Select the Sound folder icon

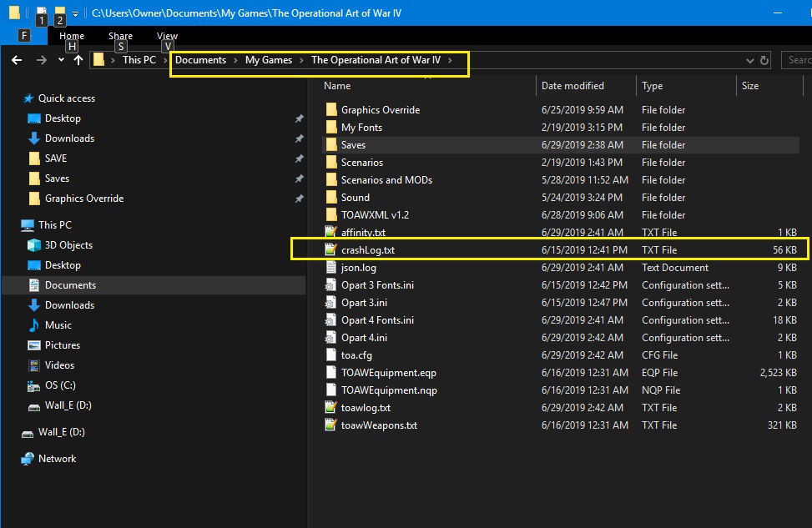331,197
